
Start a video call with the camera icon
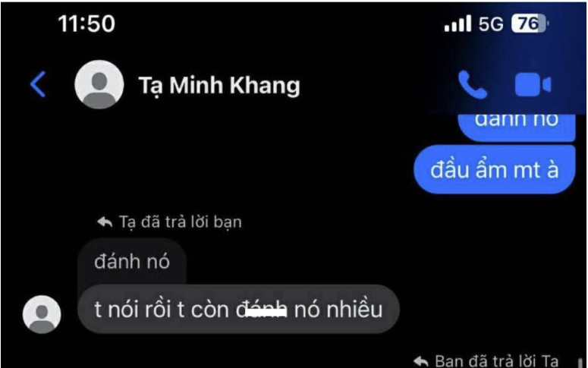tap(533, 84)
